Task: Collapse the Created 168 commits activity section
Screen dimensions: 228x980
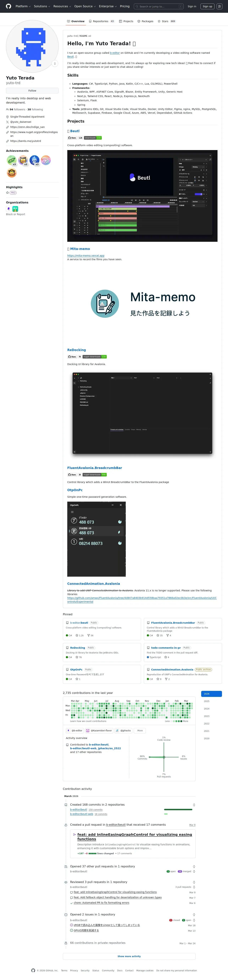Action: tap(194, 805)
